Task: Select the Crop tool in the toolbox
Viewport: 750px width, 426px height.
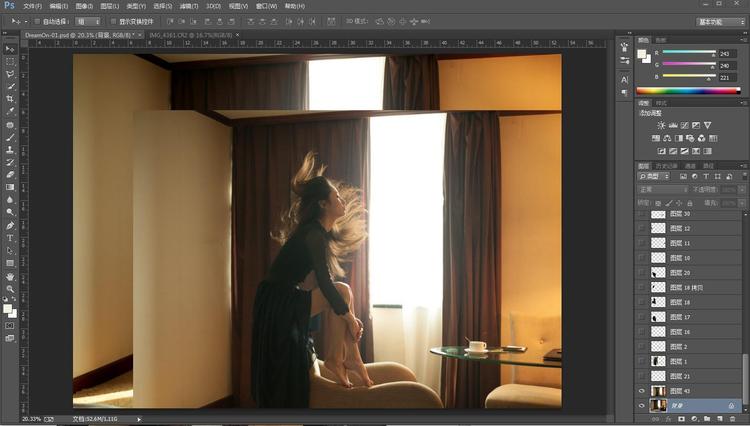Action: [x=10, y=99]
